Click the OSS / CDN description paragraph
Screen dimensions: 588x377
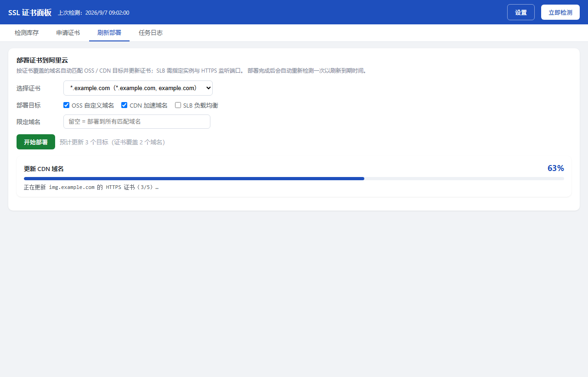click(x=192, y=71)
